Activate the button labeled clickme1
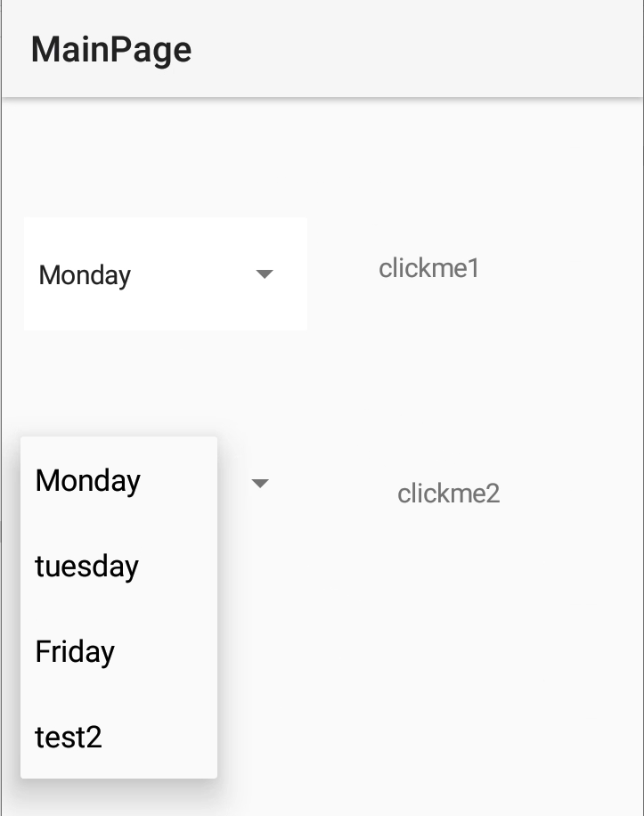The height and width of the screenshot is (816, 644). [429, 268]
